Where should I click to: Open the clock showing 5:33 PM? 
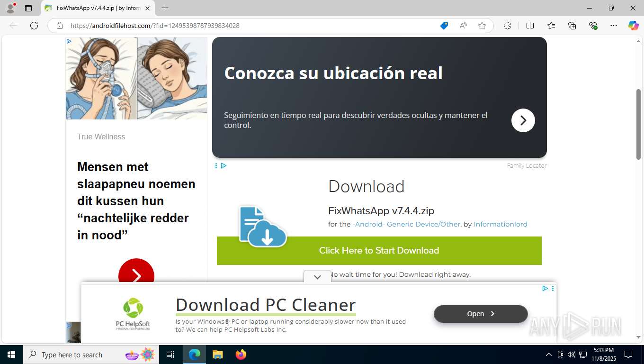[x=603, y=355]
